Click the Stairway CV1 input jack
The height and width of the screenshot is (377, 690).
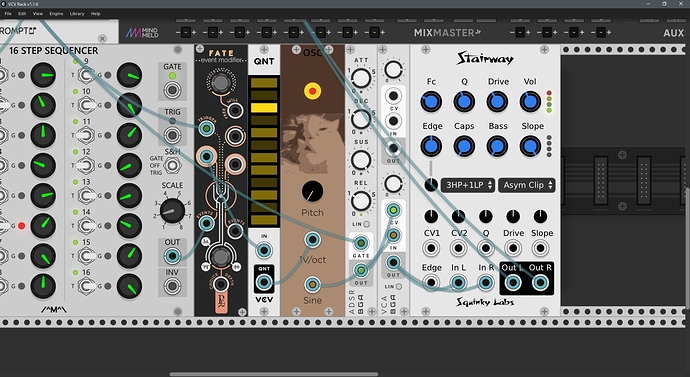coord(431,249)
